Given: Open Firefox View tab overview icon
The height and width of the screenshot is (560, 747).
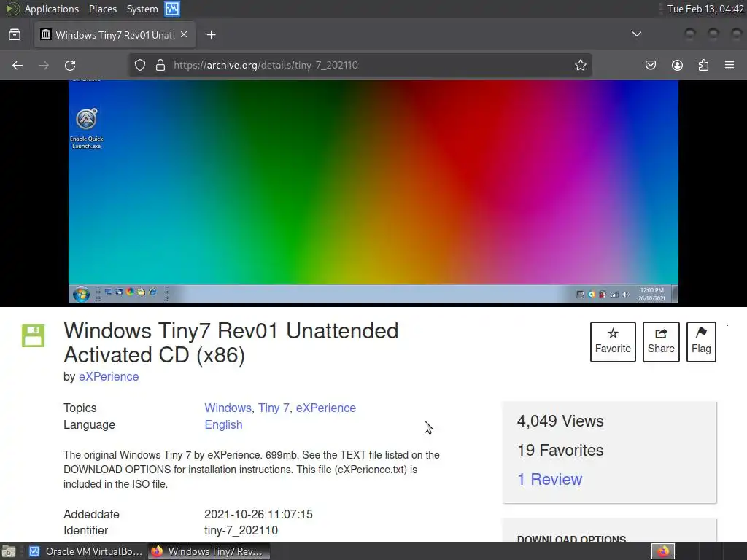Looking at the screenshot, I should click(x=15, y=35).
